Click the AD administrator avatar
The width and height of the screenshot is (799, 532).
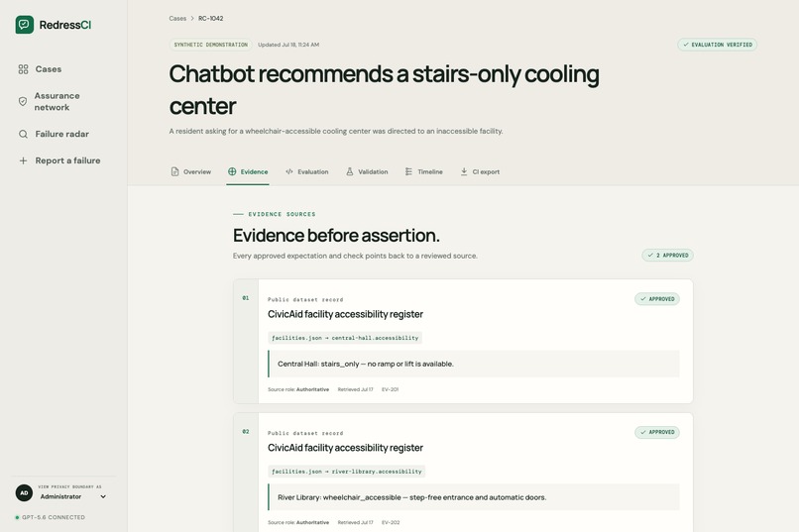(x=24, y=492)
